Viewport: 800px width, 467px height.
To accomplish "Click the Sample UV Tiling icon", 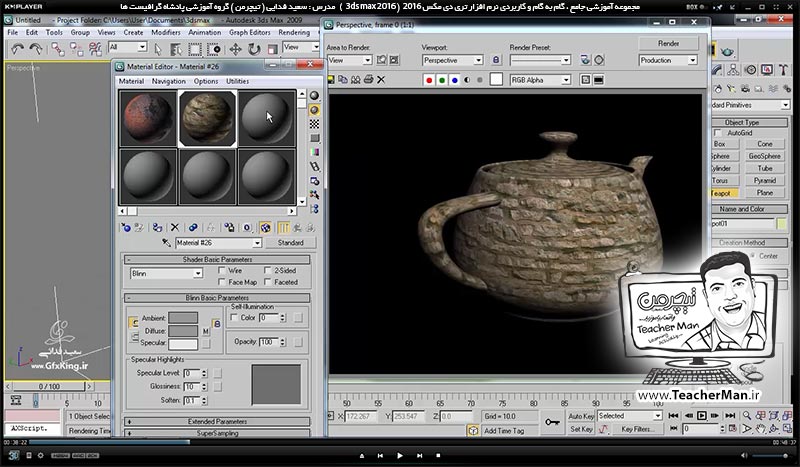I will [314, 138].
